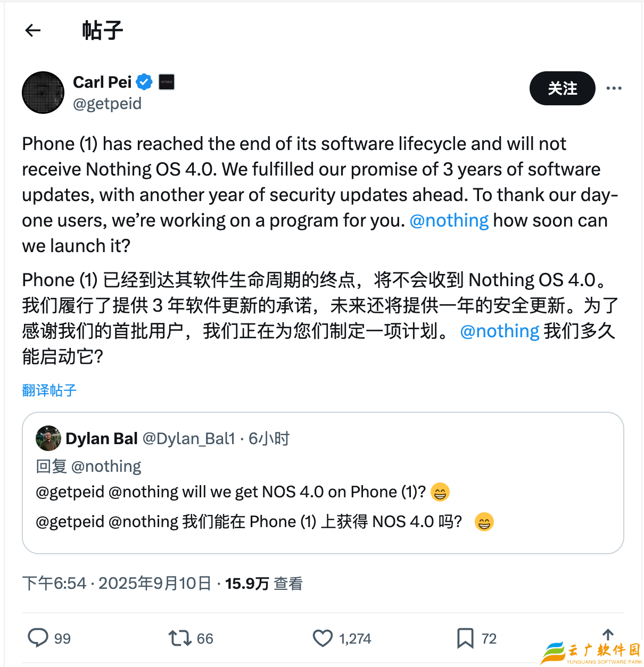
Task: Click the post timestamp 下午6:54
Action: (x=54, y=583)
